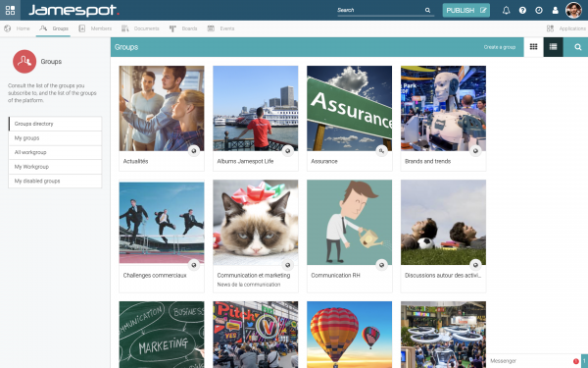Switch to list view of groups
The width and height of the screenshot is (588, 368).
(x=553, y=47)
